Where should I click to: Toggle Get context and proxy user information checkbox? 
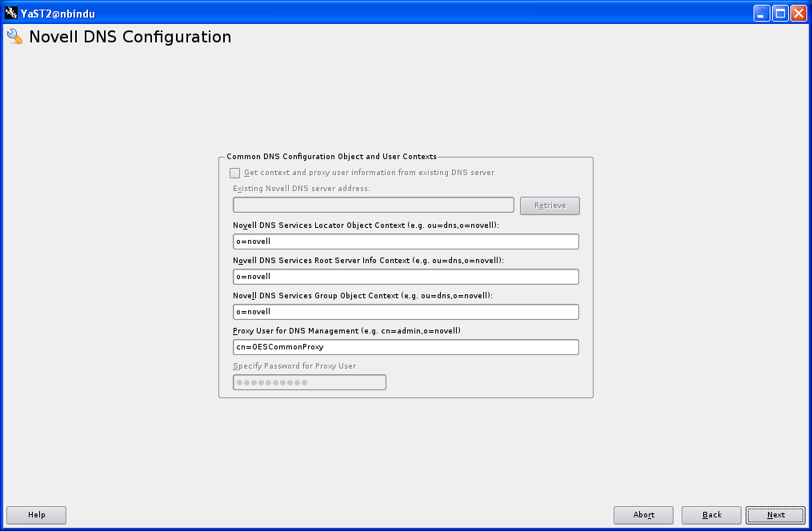pyautogui.click(x=234, y=173)
